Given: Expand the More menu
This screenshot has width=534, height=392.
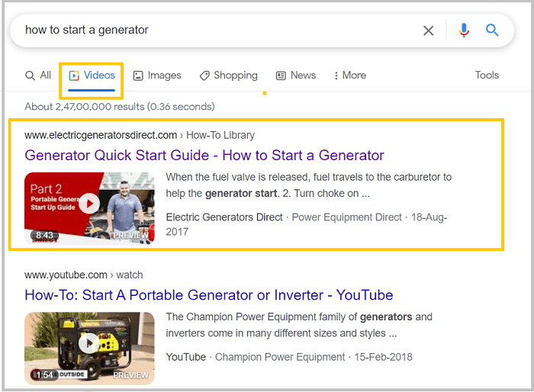Looking at the screenshot, I should coord(349,76).
